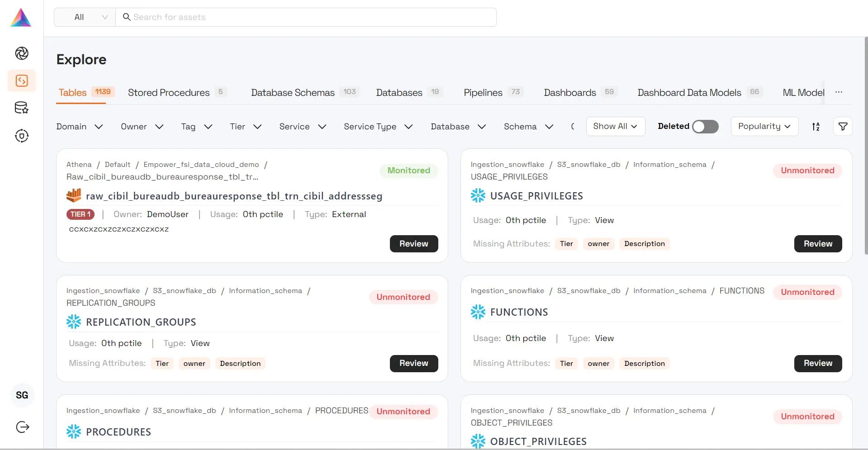Screen dimensions: 868x450
Task: Click Unmonitored badge on USAGE_PRIVILEGES card
Action: 807,171
